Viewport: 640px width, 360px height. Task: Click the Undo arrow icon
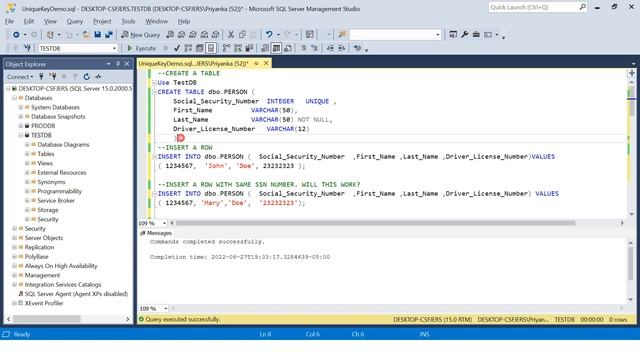269,35
